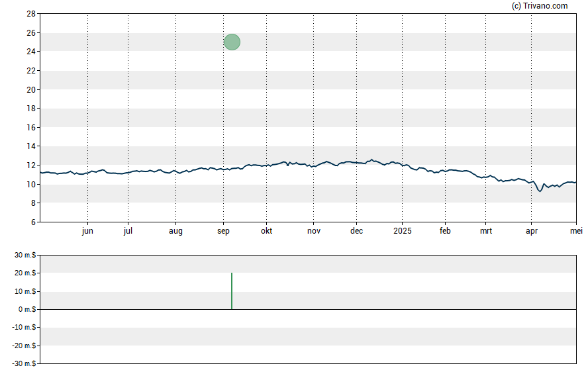Click the 18 price axis label
The height and width of the screenshot is (374, 588).
tap(31, 109)
